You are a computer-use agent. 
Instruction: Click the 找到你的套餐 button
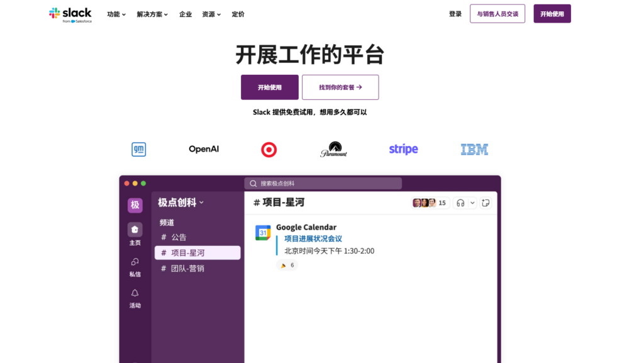click(340, 87)
